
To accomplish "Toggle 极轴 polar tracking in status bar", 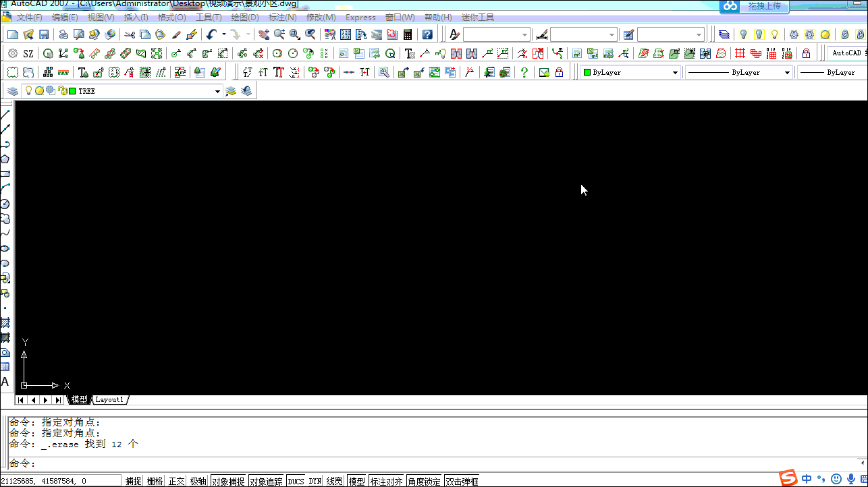I will [x=198, y=481].
